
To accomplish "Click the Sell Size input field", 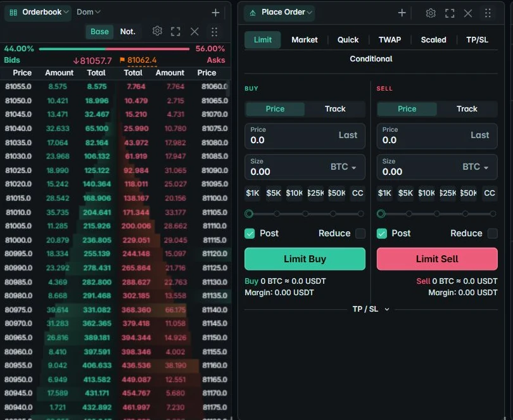I will pyautogui.click(x=437, y=167).
